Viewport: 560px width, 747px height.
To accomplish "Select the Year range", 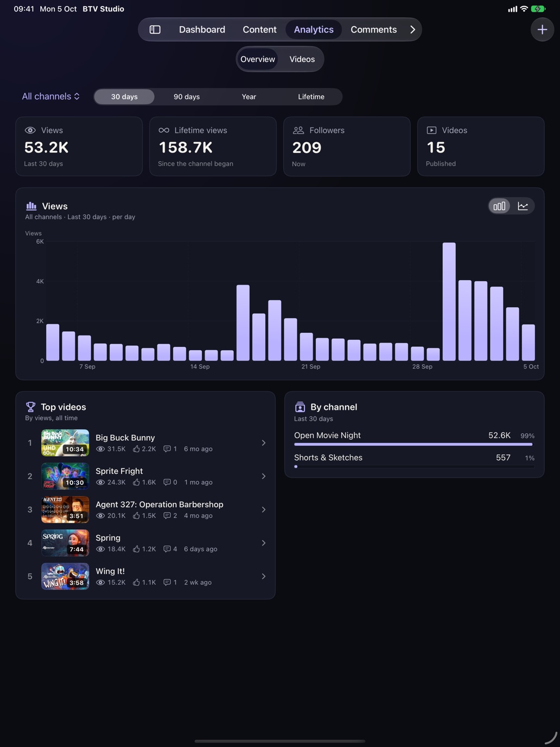I will [249, 97].
